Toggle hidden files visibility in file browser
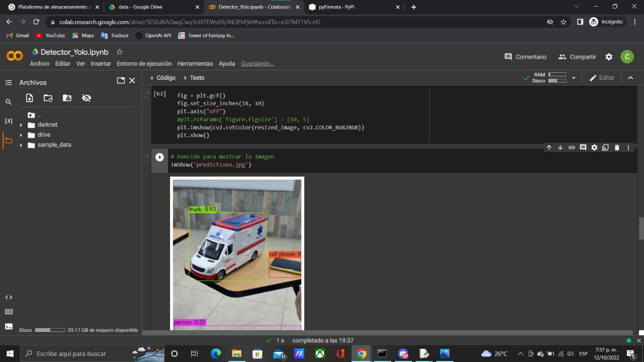Image resolution: width=644 pixels, height=362 pixels. pyautogui.click(x=87, y=98)
